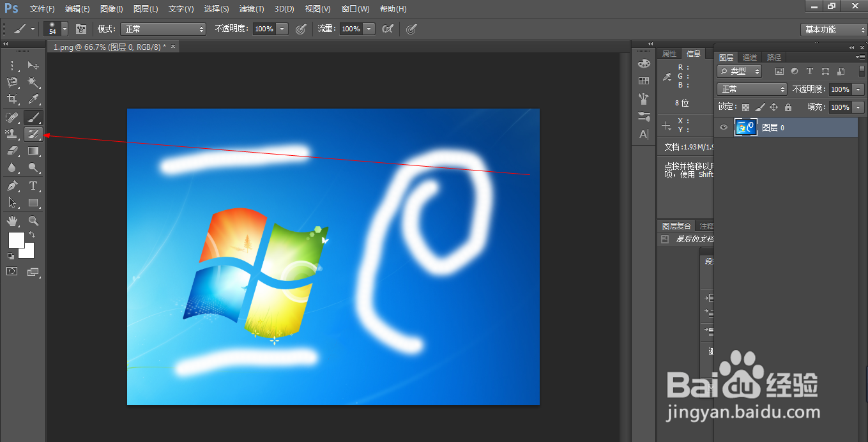
Task: Swap foreground and background colors
Action: click(32, 235)
